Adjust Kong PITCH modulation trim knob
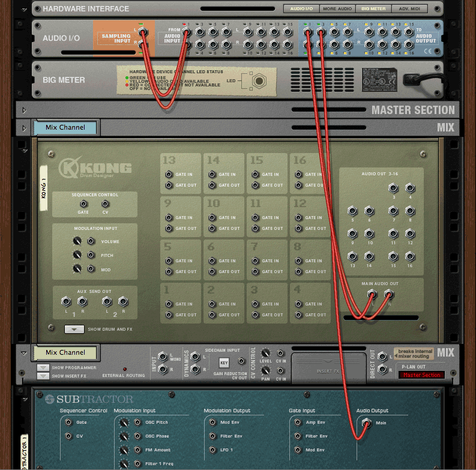Screen dimensions: 476x470 pyautogui.click(x=77, y=255)
